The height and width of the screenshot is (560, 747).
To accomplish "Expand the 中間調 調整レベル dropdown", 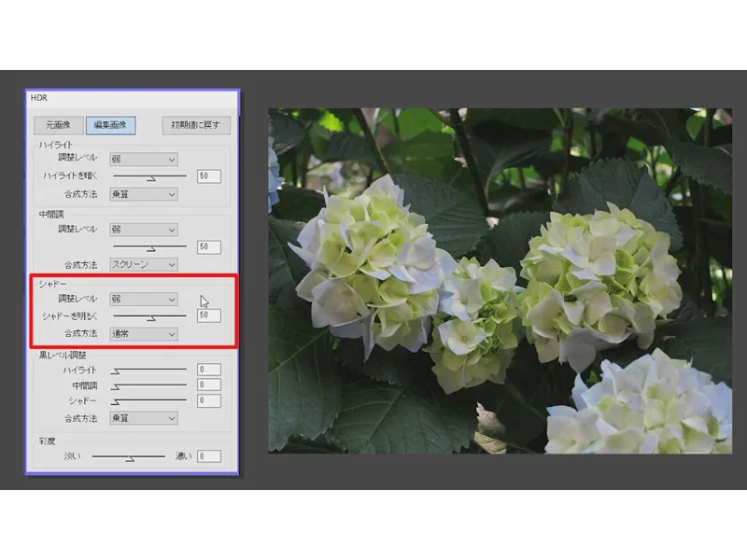I will click(x=143, y=230).
